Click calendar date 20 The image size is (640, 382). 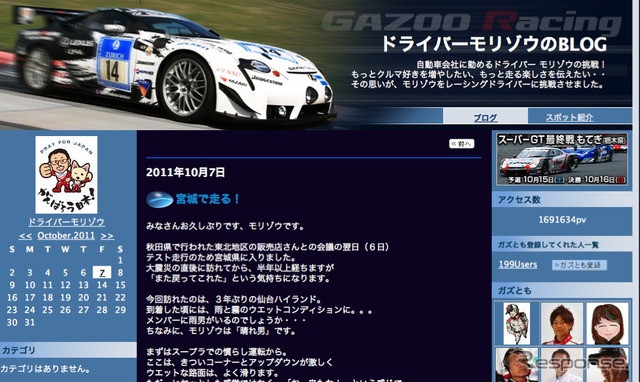coord(84,298)
